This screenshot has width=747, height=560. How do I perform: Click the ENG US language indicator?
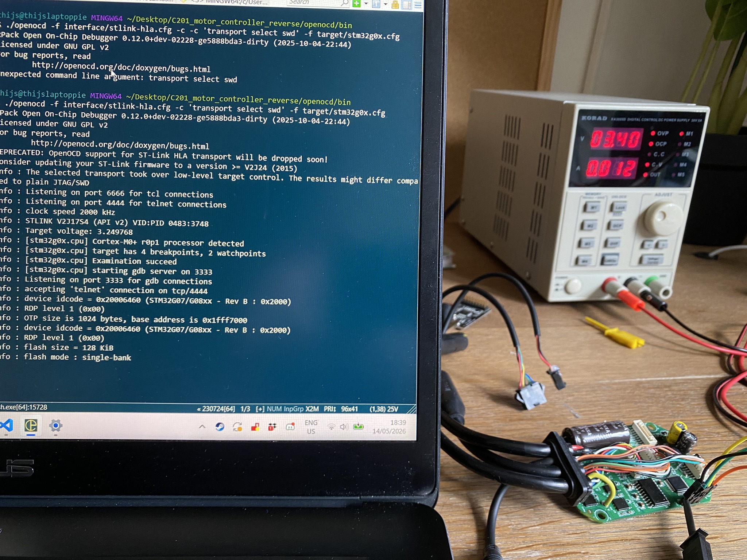311,427
